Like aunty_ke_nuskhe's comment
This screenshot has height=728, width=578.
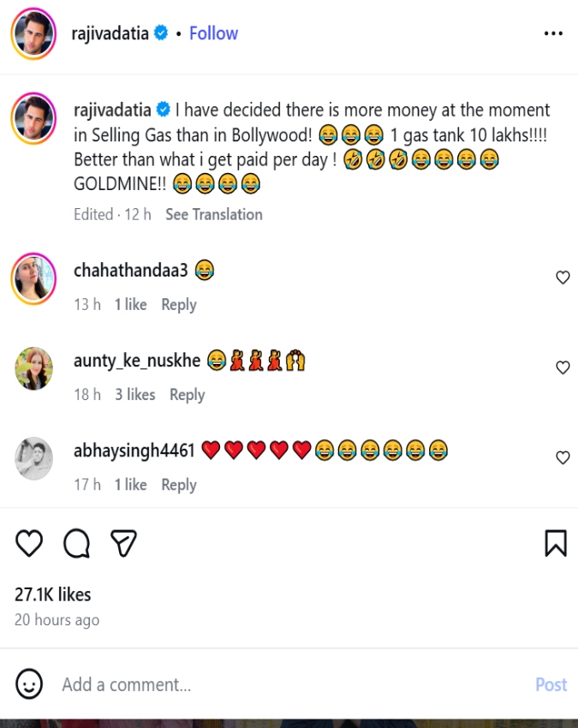563,367
